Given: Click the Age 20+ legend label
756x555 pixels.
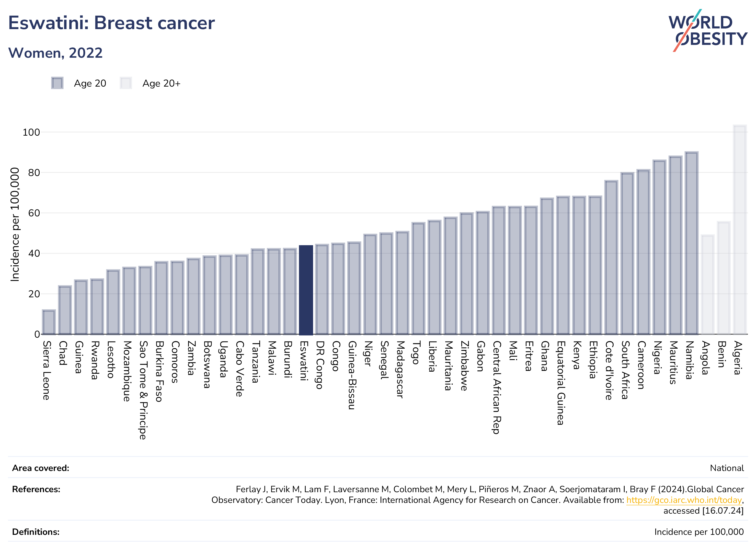Looking at the screenshot, I should 161,83.
